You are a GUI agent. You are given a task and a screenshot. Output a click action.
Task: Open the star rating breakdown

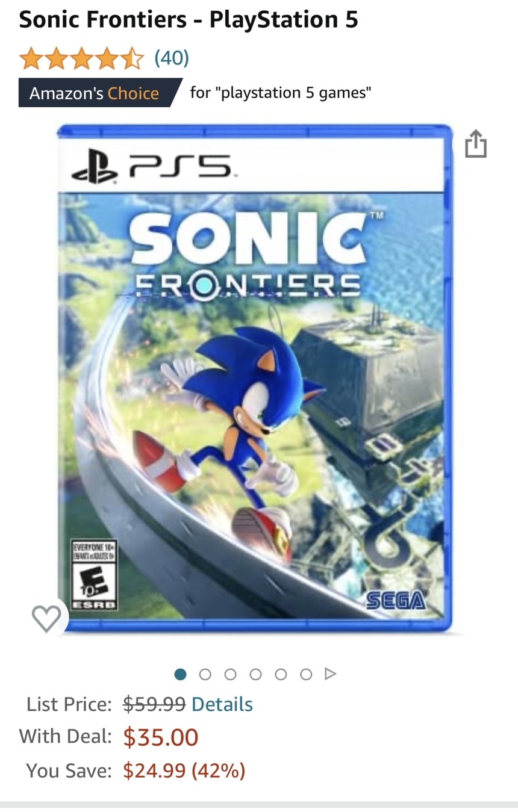pos(81,58)
